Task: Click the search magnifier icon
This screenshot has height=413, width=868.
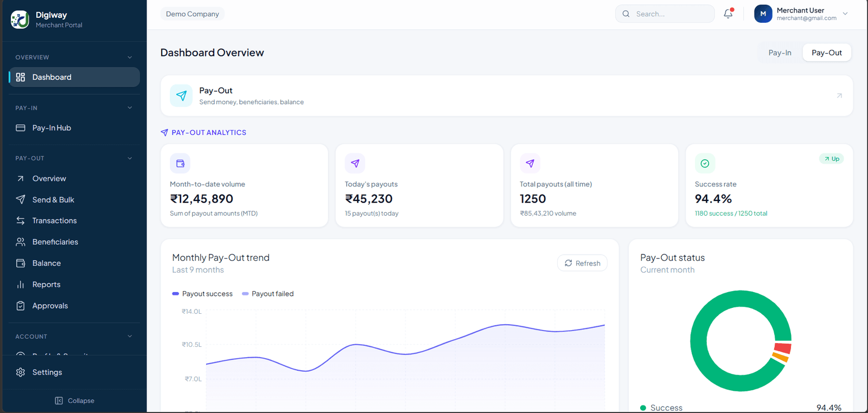Action: [x=626, y=14]
